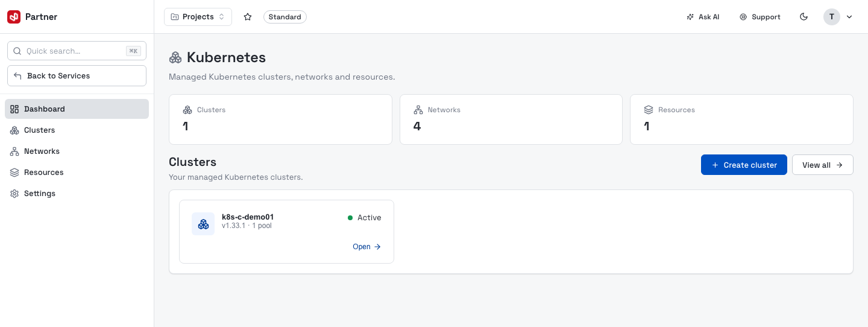This screenshot has height=327, width=868.
Task: Click the T user avatar
Action: pyautogui.click(x=832, y=17)
